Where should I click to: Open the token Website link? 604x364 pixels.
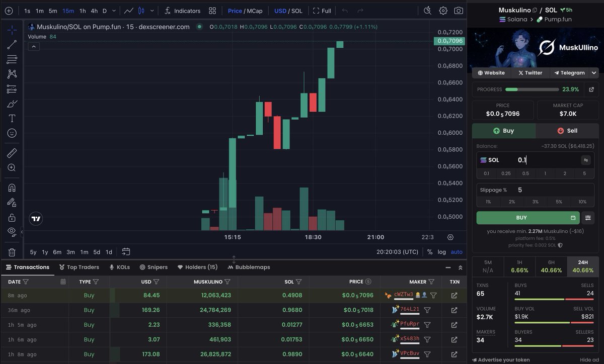click(x=491, y=73)
